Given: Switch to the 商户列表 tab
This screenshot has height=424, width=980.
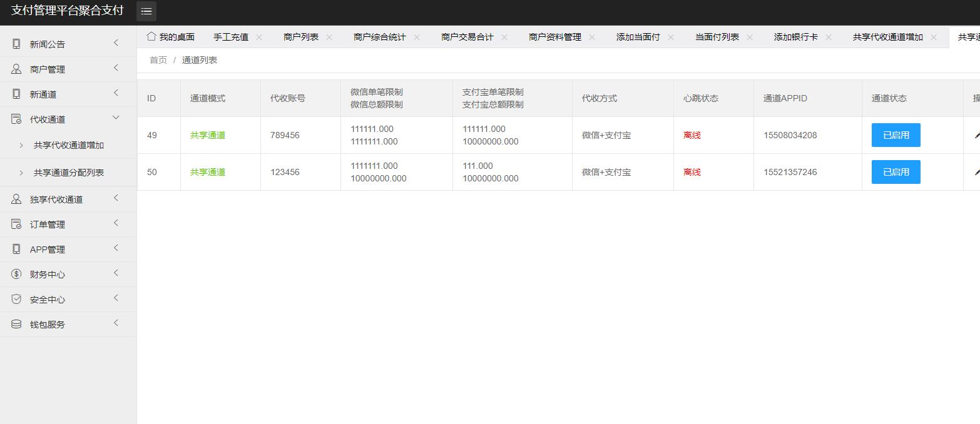Looking at the screenshot, I should [300, 37].
